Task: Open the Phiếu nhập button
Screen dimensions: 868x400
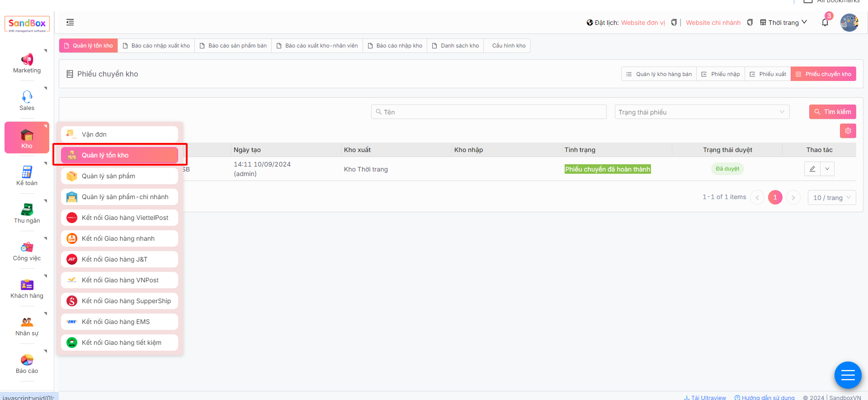Action: pyautogui.click(x=721, y=74)
